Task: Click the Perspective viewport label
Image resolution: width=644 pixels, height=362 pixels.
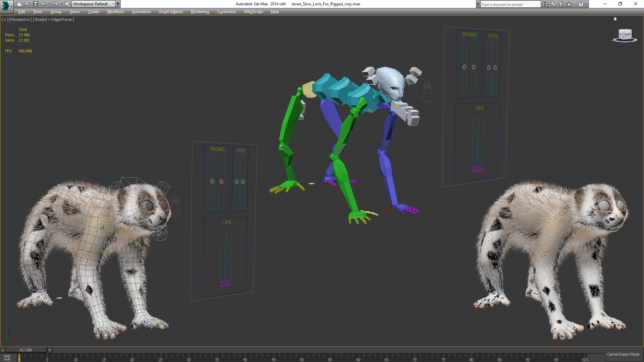Action: (x=20, y=19)
